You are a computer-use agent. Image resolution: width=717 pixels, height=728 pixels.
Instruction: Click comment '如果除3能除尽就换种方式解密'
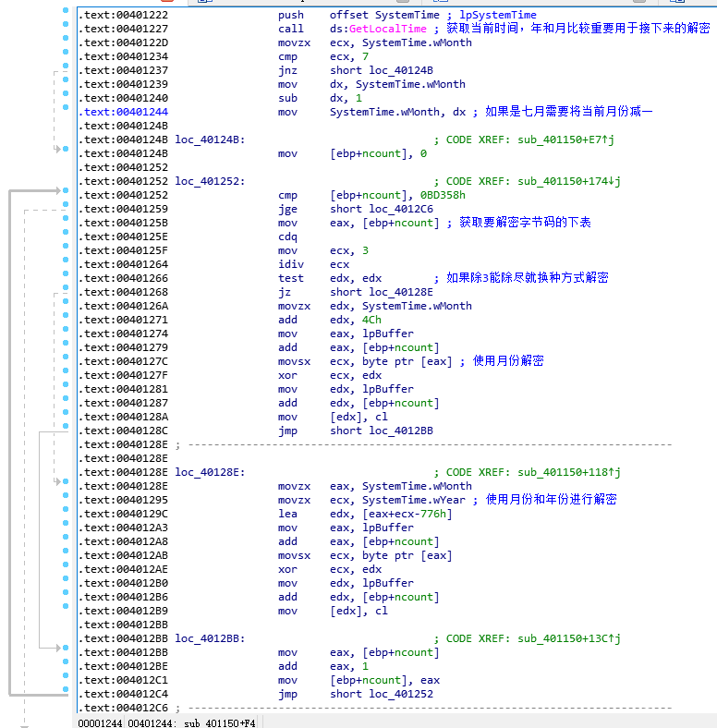[x=528, y=278]
